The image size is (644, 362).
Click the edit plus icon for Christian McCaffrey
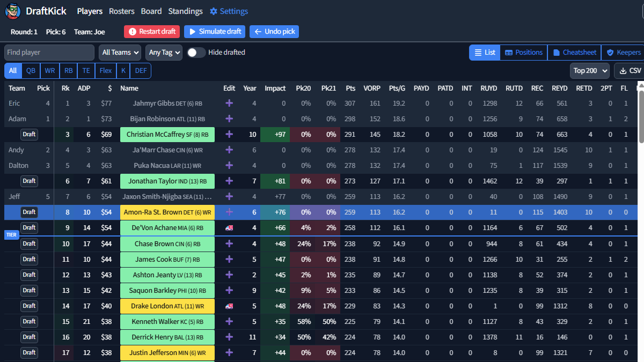(229, 135)
